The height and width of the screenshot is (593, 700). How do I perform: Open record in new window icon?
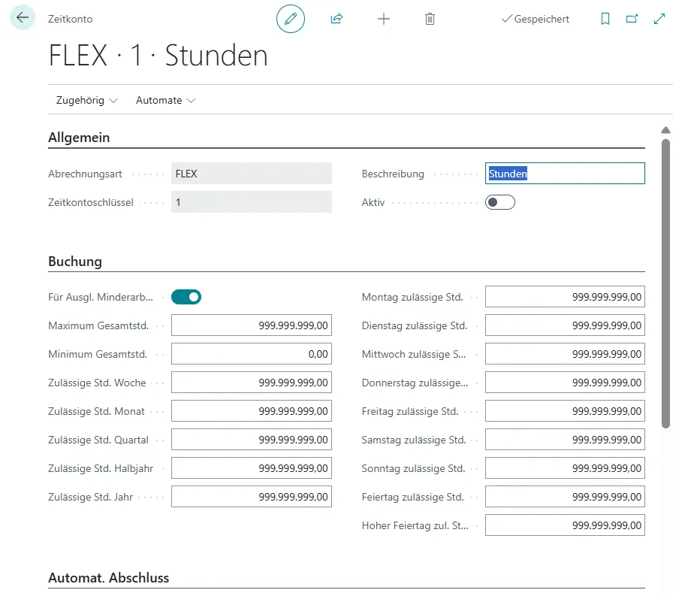(632, 19)
